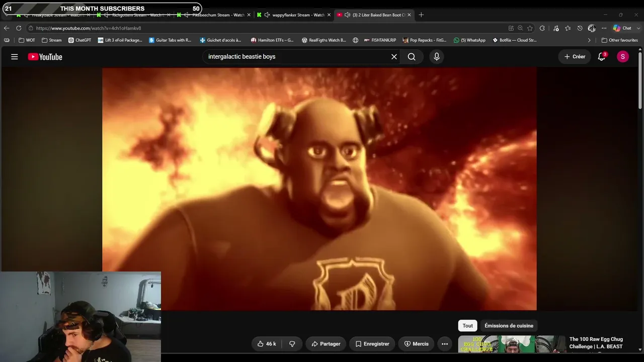The height and width of the screenshot is (362, 644).
Task: Run the search with the magnifier button
Action: click(x=412, y=57)
